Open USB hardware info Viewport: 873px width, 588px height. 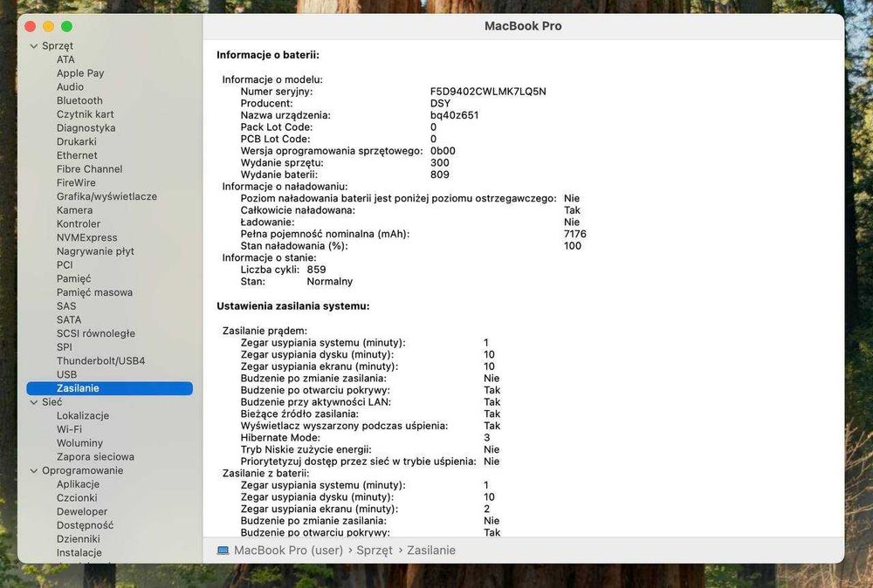pos(67,375)
